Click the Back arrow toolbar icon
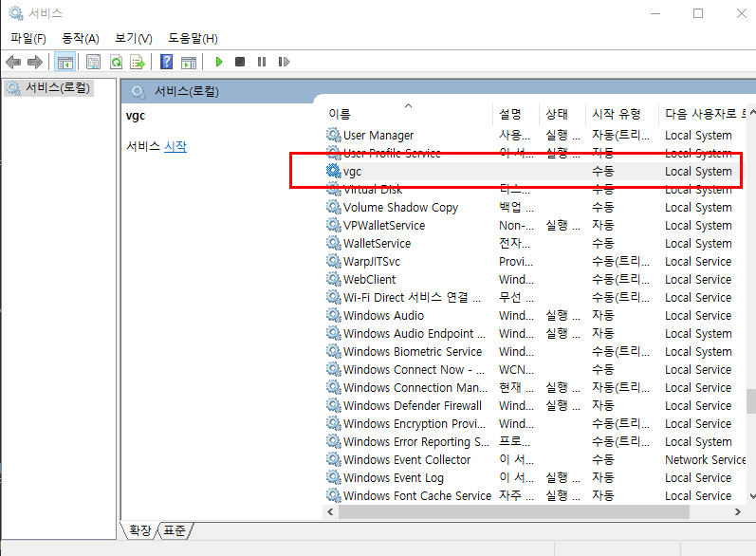The width and height of the screenshot is (756, 556). click(13, 62)
